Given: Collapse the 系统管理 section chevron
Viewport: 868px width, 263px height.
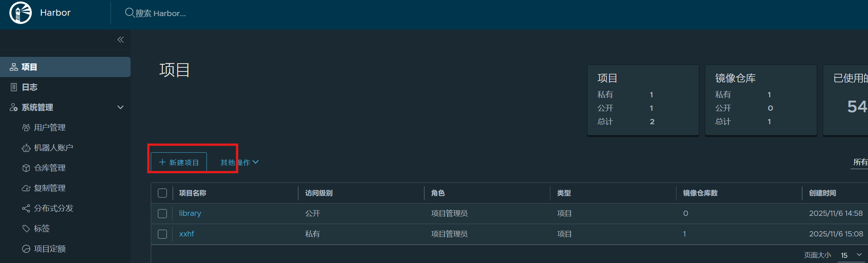Looking at the screenshot, I should [120, 107].
